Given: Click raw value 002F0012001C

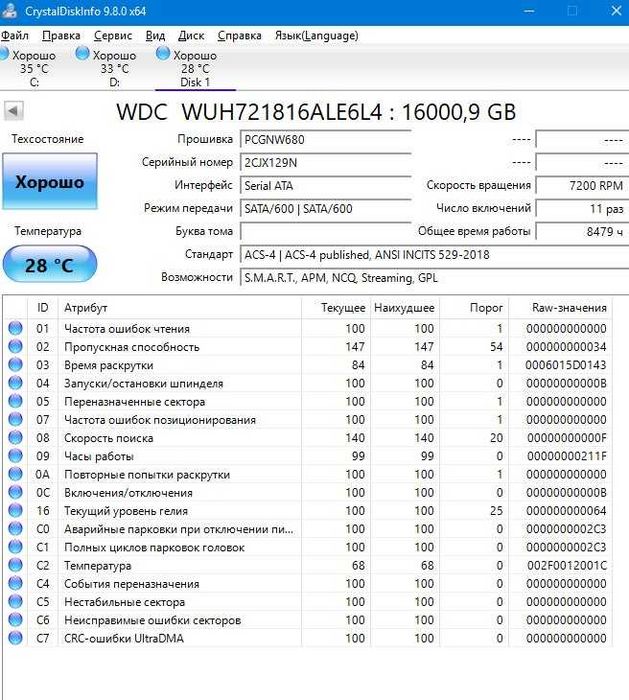Looking at the screenshot, I should 567,565.
